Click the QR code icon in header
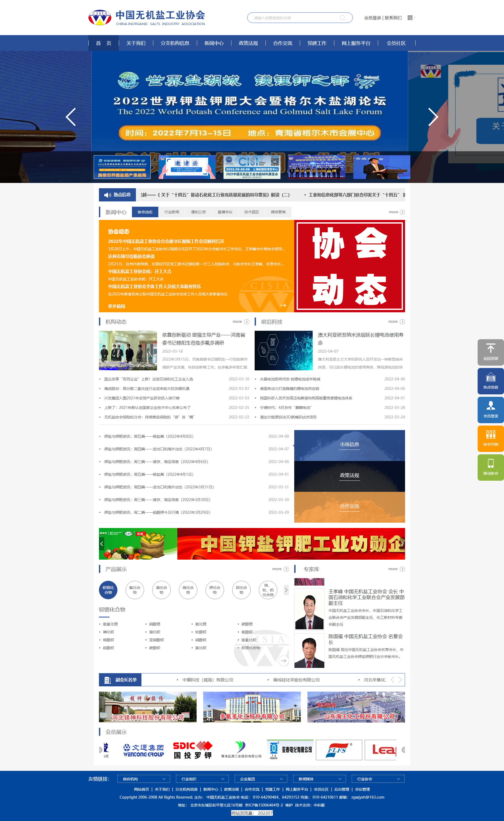The height and width of the screenshot is (821, 504). tap(410, 18)
